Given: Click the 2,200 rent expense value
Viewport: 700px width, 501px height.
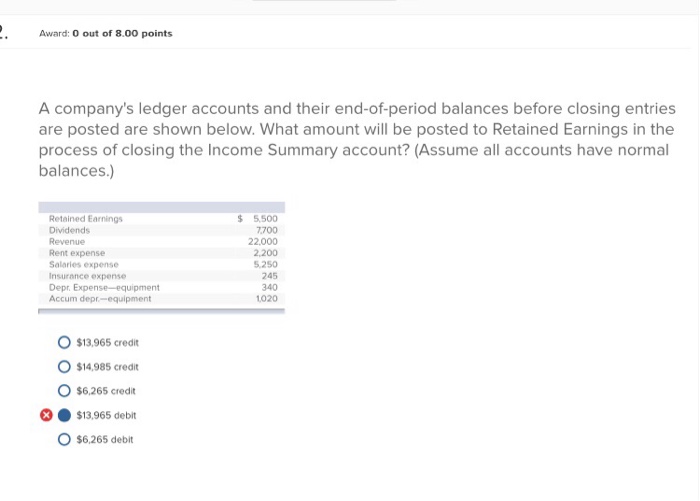Looking at the screenshot, I should (266, 253).
